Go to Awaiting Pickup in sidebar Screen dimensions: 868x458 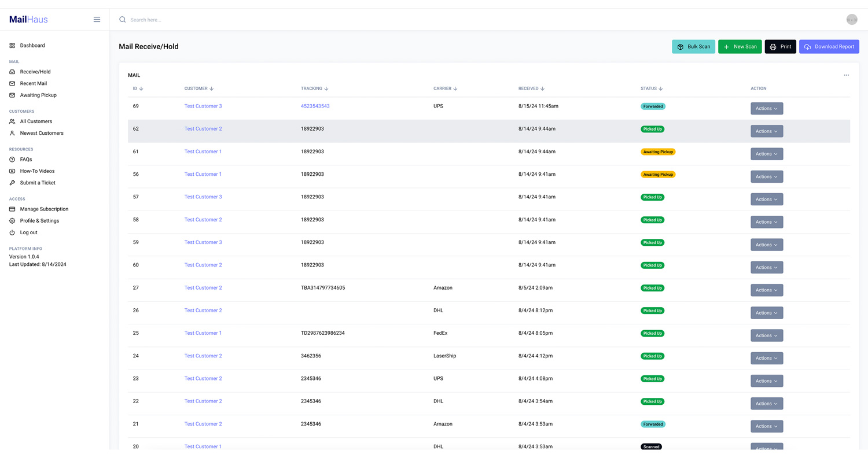coord(38,95)
